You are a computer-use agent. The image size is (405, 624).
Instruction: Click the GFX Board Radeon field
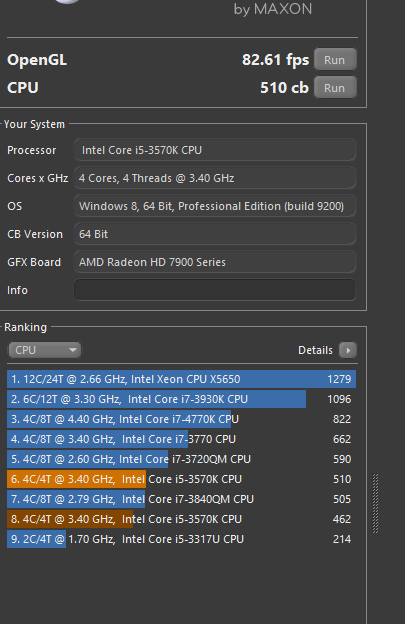(215, 262)
